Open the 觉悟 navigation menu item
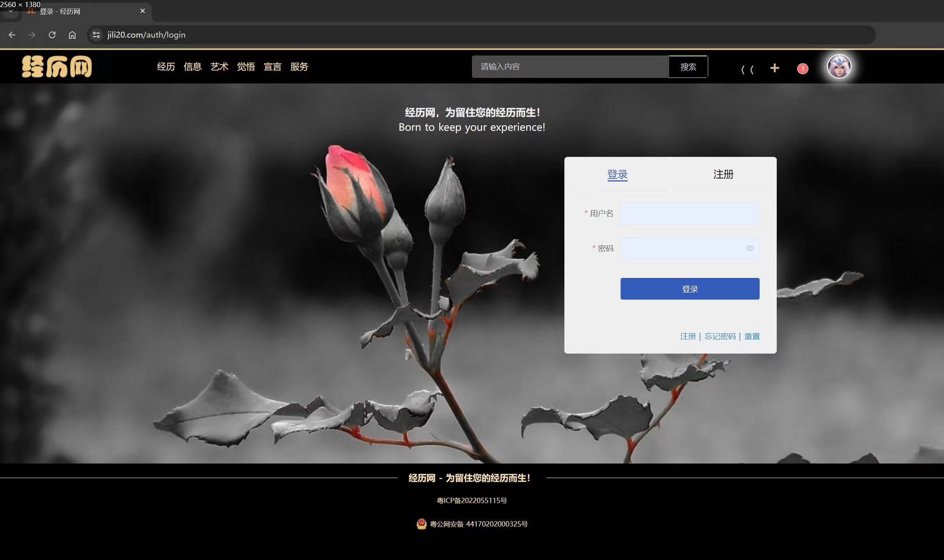Viewport: 944px width, 560px height. point(246,66)
